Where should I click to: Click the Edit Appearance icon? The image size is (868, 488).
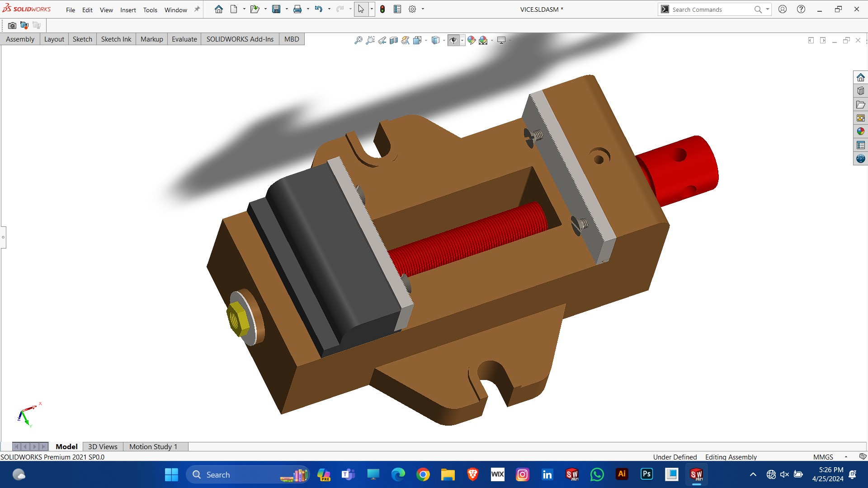(472, 40)
